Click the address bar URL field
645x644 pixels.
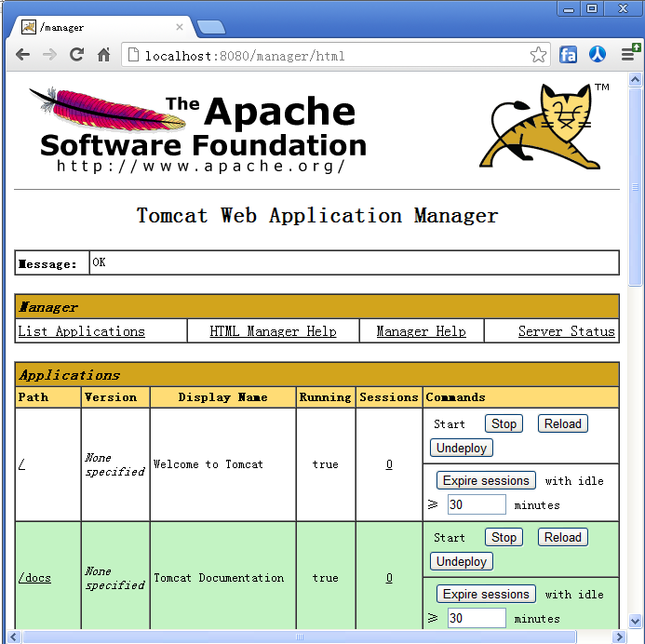tap(335, 55)
